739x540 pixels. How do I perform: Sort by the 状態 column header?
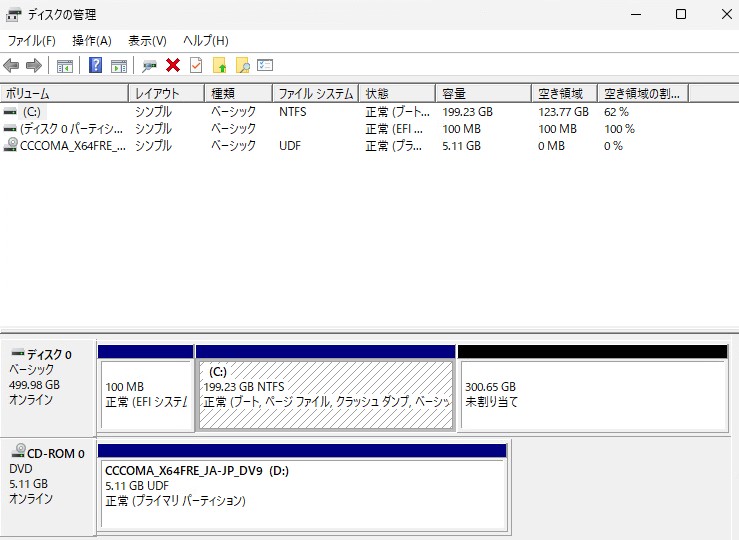point(397,93)
